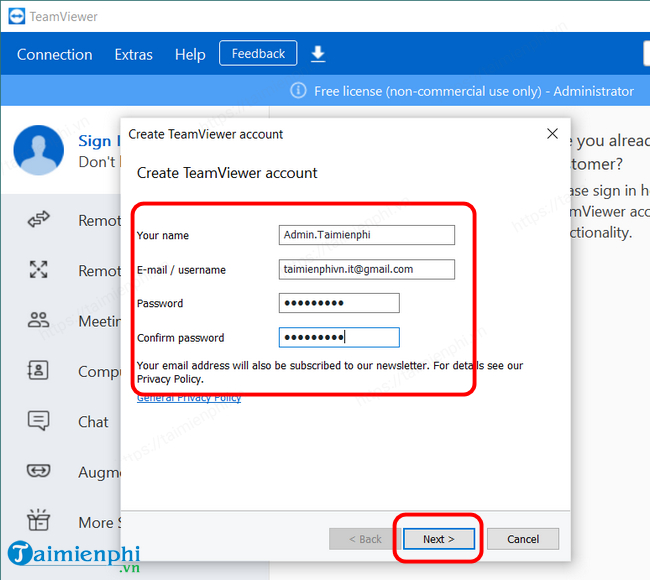650x580 pixels.
Task: Click the Confirm password input field
Action: point(339,337)
